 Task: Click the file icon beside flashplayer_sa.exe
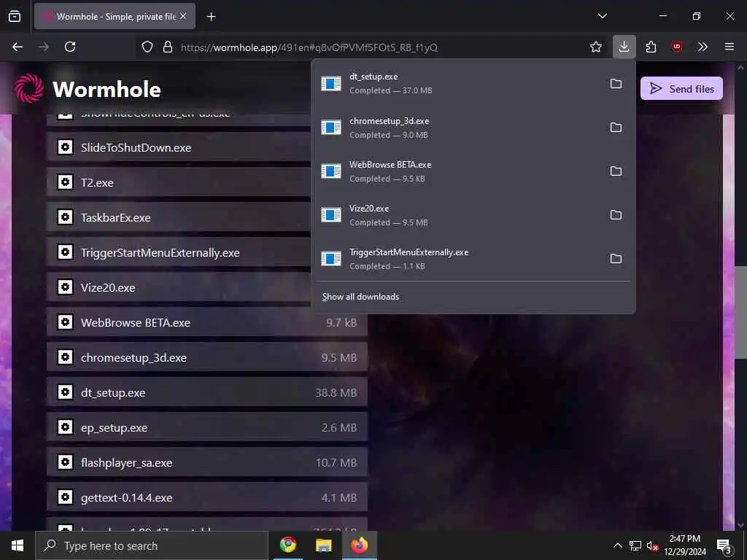(65, 462)
